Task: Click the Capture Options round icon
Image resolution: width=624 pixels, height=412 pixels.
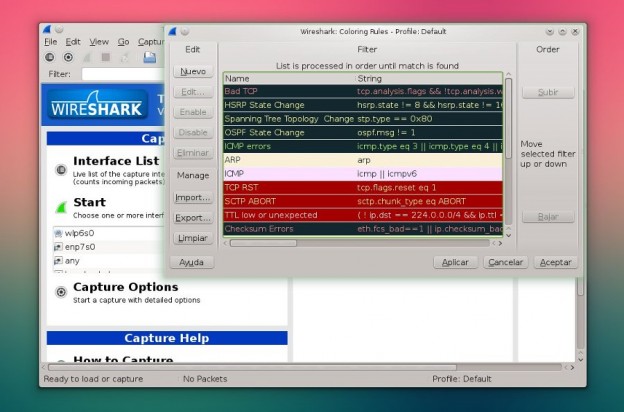Action: (61, 292)
